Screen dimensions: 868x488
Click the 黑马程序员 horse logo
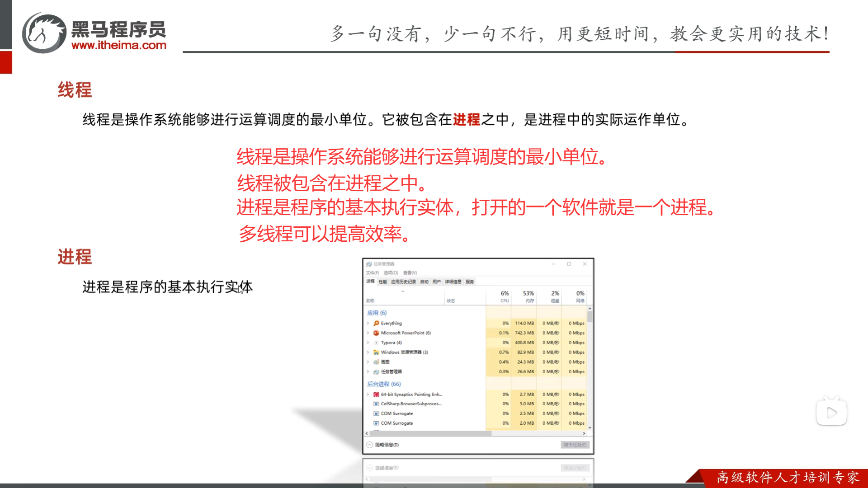[x=44, y=33]
